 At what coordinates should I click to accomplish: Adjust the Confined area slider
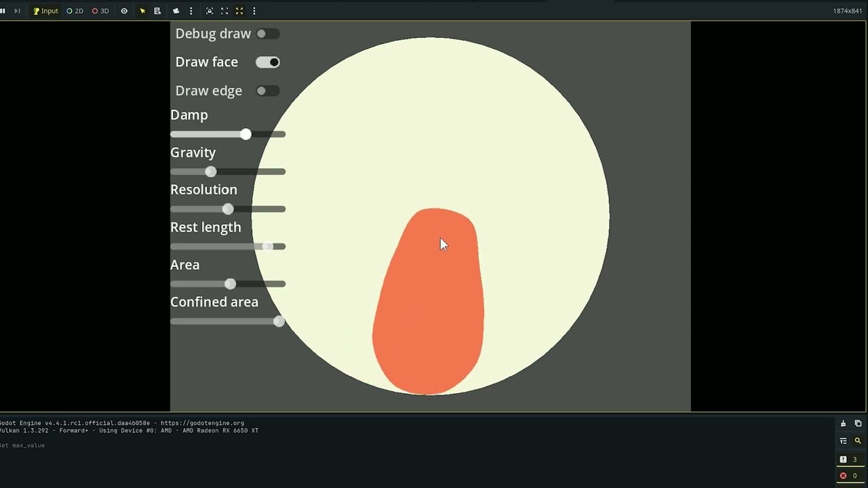coord(228,321)
